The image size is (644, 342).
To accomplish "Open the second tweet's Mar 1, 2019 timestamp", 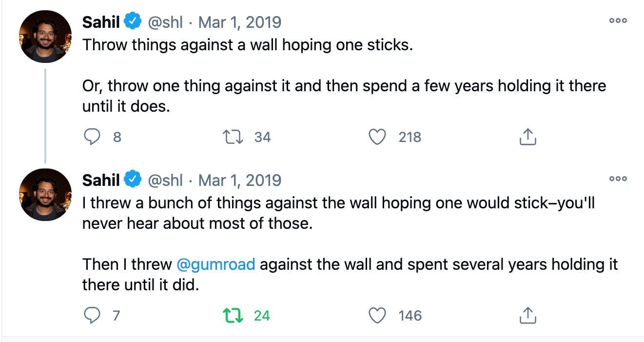I will click(240, 180).
